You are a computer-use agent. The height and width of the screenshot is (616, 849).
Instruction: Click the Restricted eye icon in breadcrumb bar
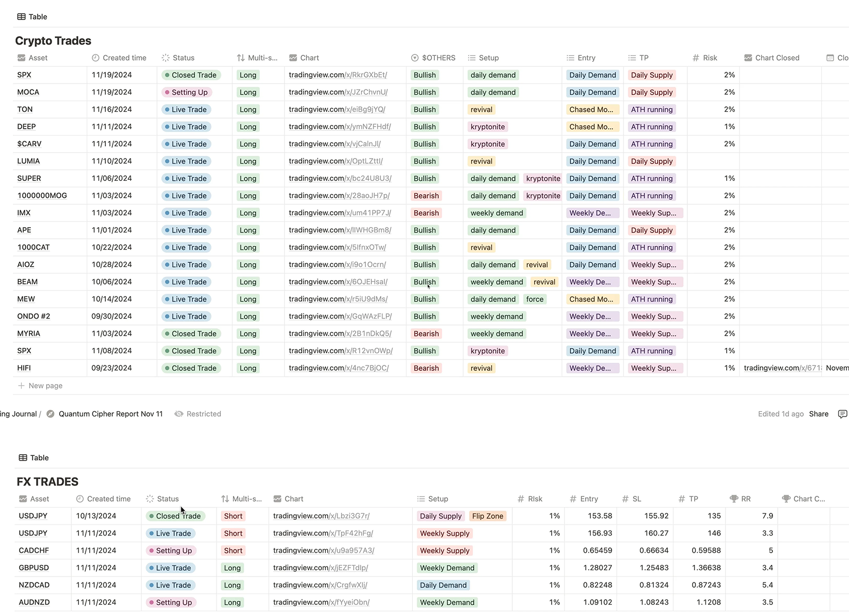pyautogui.click(x=179, y=414)
